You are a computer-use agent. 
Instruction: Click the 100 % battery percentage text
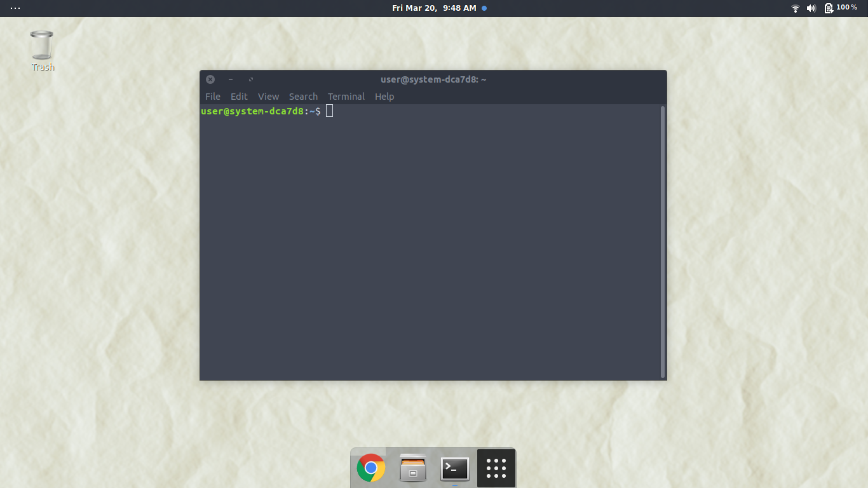click(847, 8)
